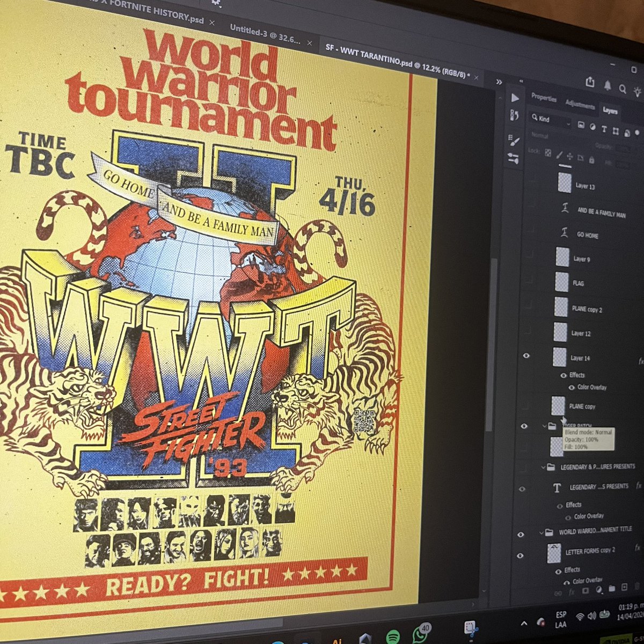This screenshot has height=644, width=644.
Task: Collapse the LEGENDARY & P...URES PRESENTS group
Action: [543, 467]
